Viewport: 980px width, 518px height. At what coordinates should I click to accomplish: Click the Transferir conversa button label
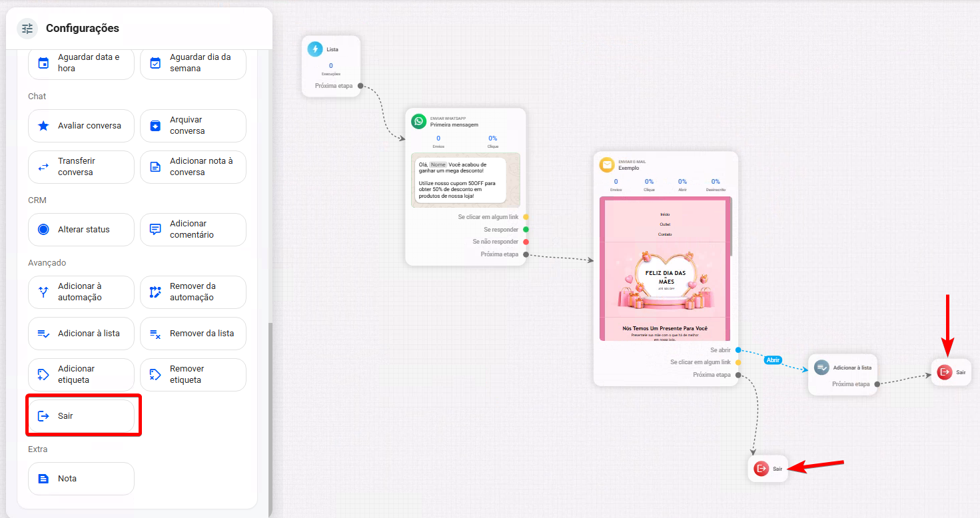[x=77, y=166]
